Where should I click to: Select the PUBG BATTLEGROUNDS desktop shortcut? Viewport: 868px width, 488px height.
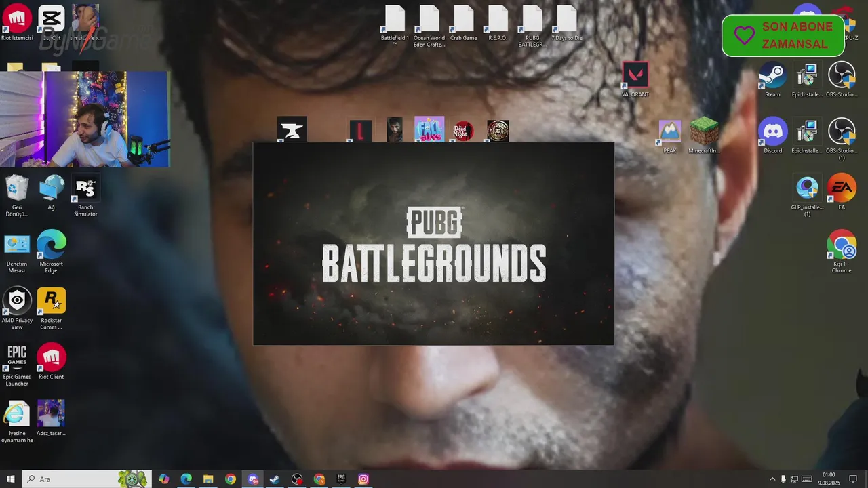(x=532, y=26)
